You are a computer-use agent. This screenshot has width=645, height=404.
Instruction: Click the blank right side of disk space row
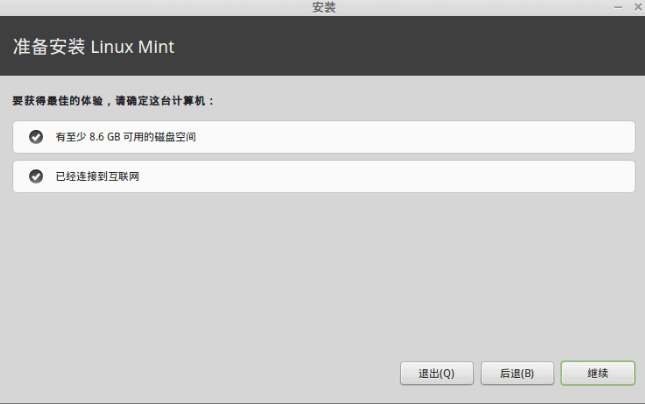[450, 137]
